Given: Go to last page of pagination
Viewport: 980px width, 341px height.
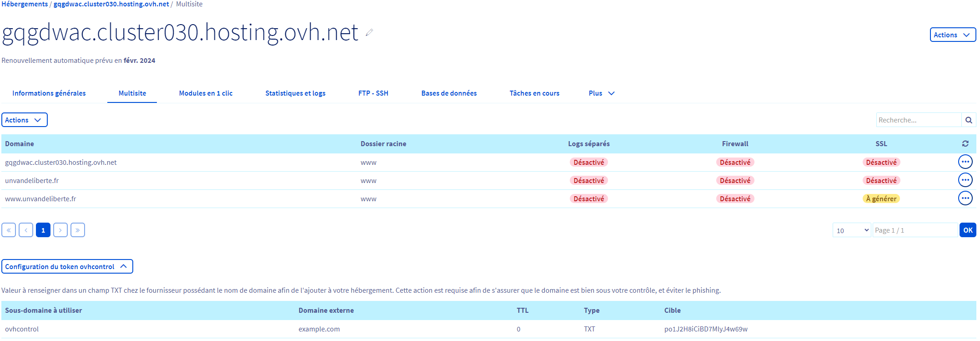Looking at the screenshot, I should click(78, 230).
